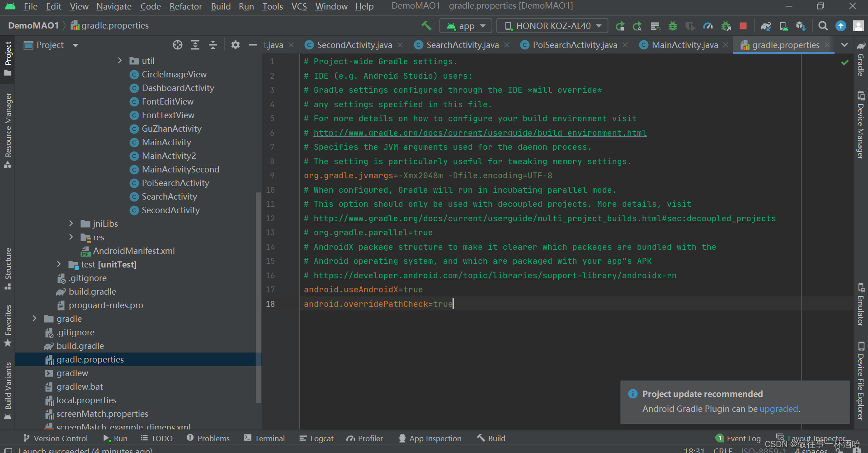Open the HONOR KOZ-AL40 device dropdown
The height and width of the screenshot is (453, 868).
coord(552,26)
